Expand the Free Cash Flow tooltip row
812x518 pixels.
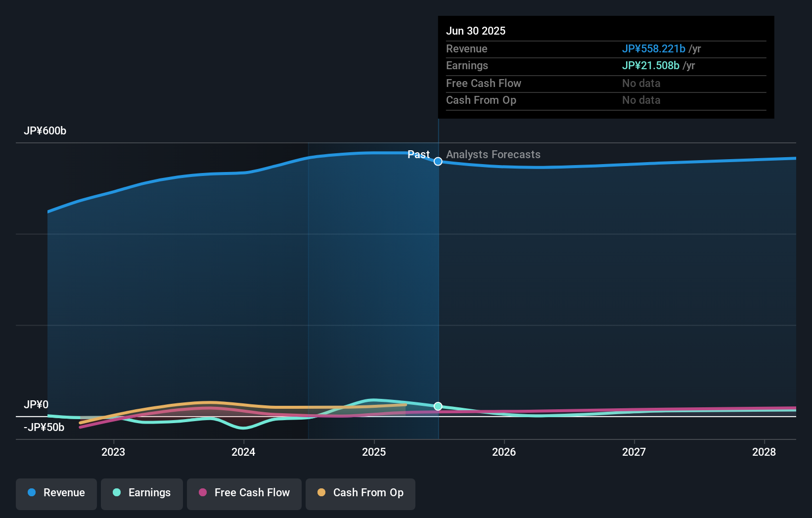pos(483,83)
